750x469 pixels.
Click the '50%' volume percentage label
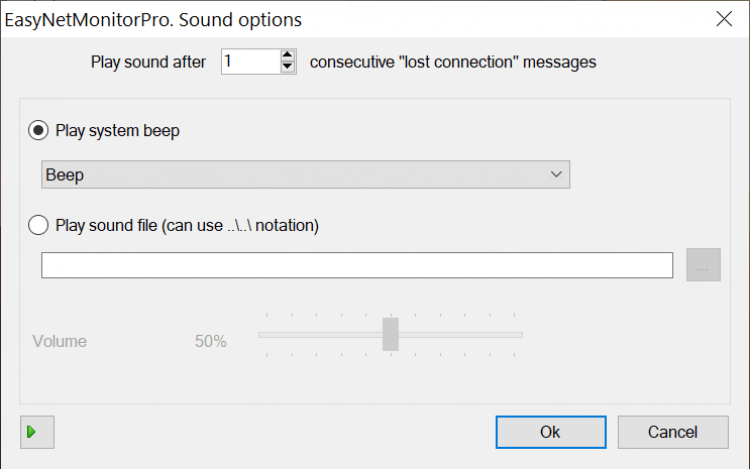tap(211, 341)
